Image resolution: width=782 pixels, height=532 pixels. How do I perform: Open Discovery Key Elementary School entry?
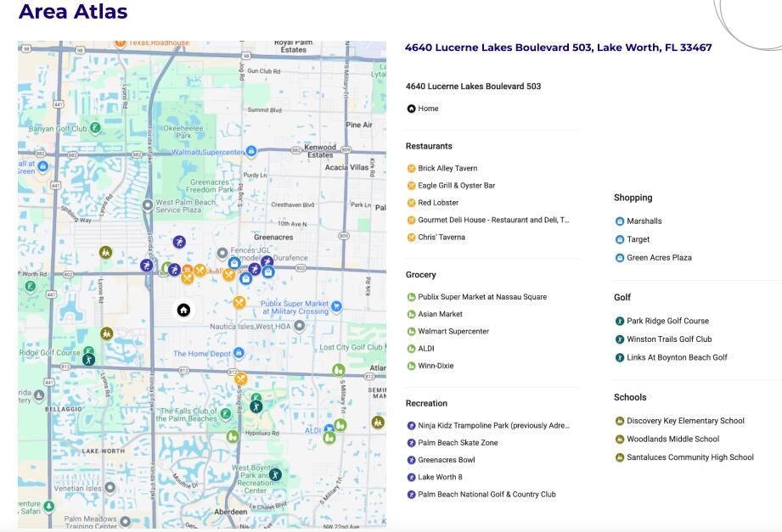(x=685, y=421)
